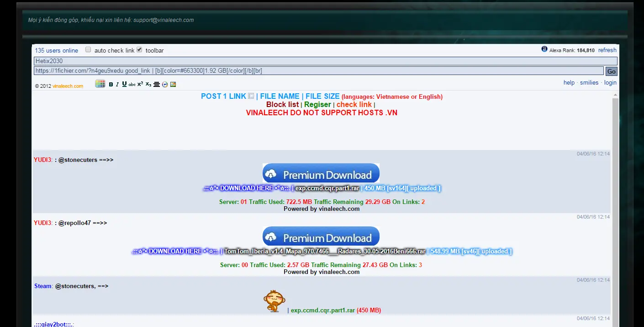Click the refresh link
Screen dimensions: 644x327
coord(607,50)
